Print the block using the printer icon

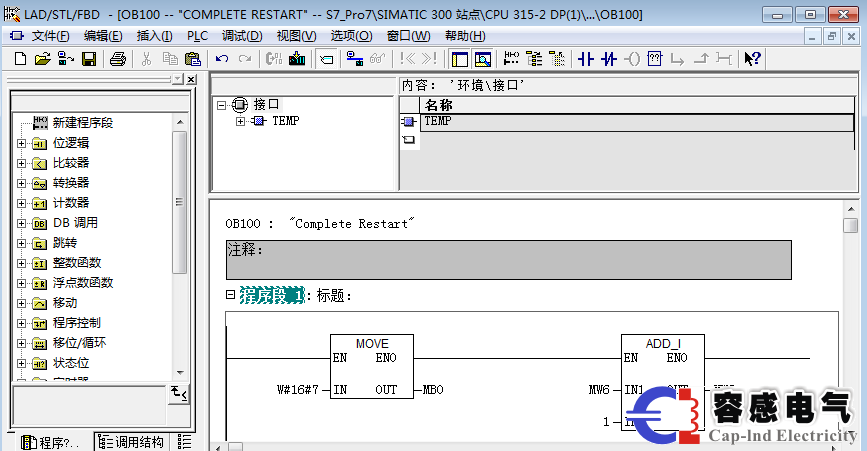(118, 59)
